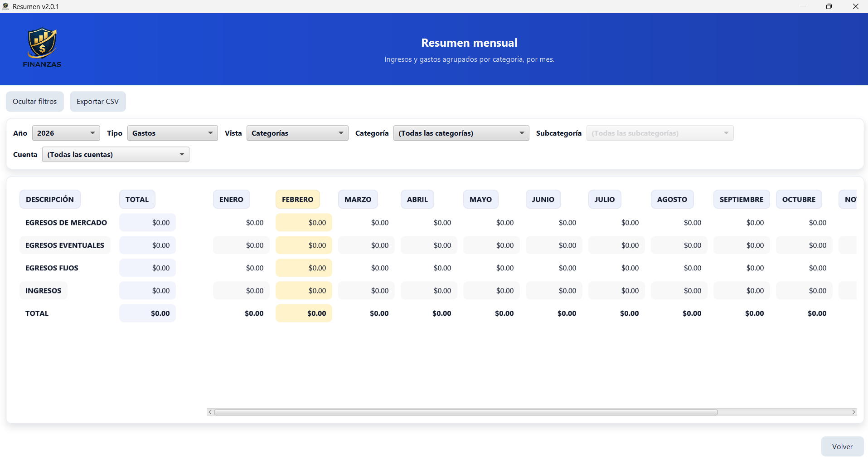
Task: Open the Año dropdown showing 2026
Action: tap(66, 133)
